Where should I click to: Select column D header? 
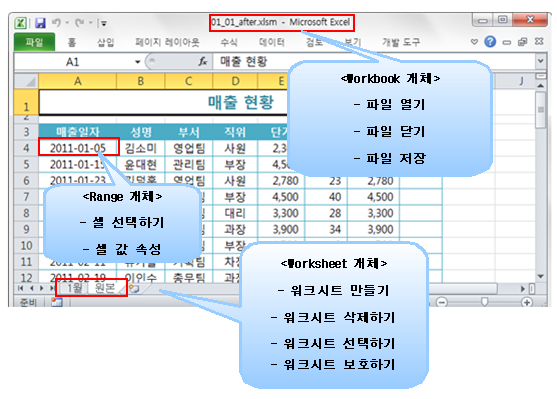[235, 81]
